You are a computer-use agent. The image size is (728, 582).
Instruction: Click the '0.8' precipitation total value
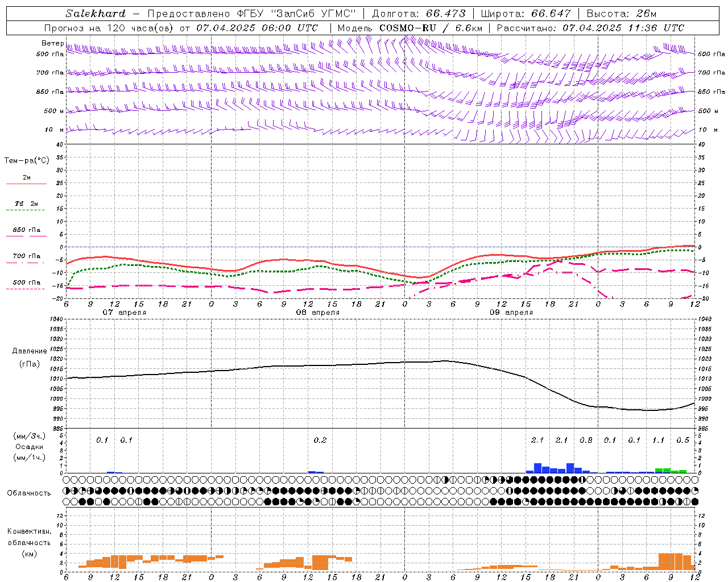[586, 440]
